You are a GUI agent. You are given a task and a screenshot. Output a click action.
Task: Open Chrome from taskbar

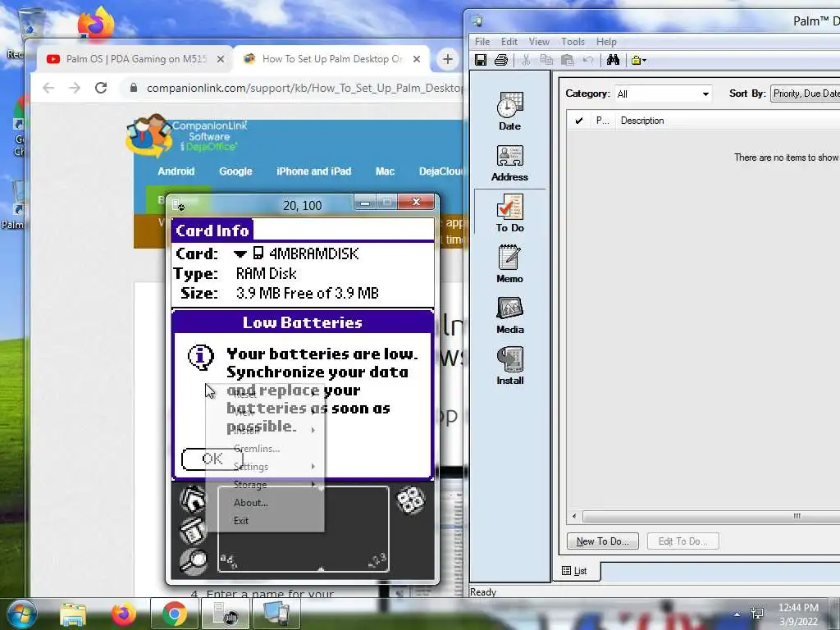pos(174,614)
